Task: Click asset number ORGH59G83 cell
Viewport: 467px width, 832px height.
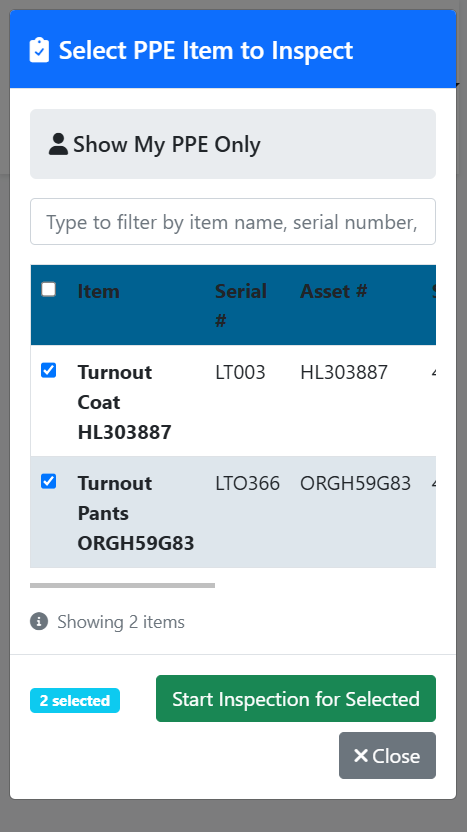Action: pyautogui.click(x=356, y=483)
